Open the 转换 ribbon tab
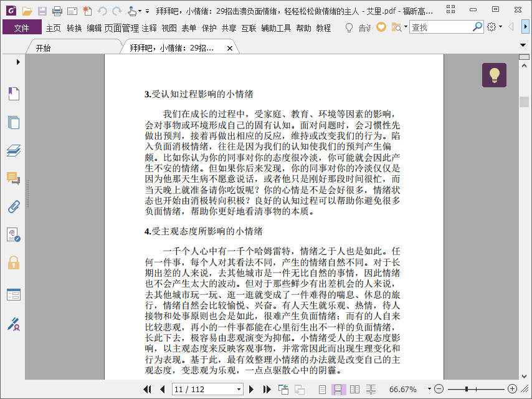Image resolution: width=532 pixels, height=399 pixels. [74, 28]
